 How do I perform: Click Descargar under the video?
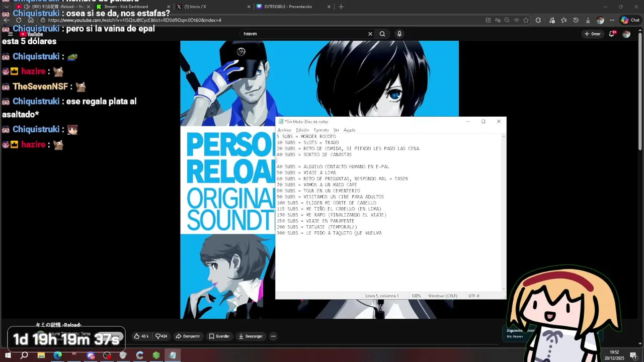click(251, 336)
